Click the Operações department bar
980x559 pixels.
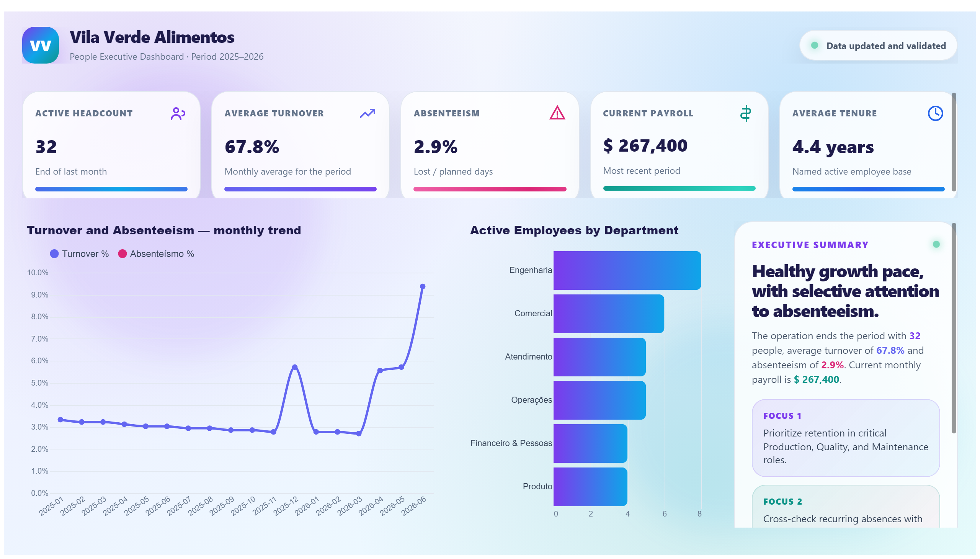(x=599, y=400)
